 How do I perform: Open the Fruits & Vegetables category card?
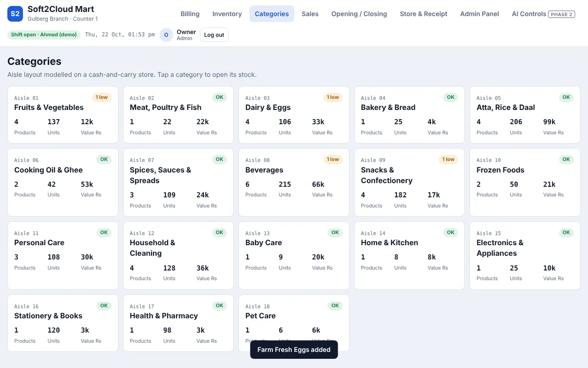point(63,115)
